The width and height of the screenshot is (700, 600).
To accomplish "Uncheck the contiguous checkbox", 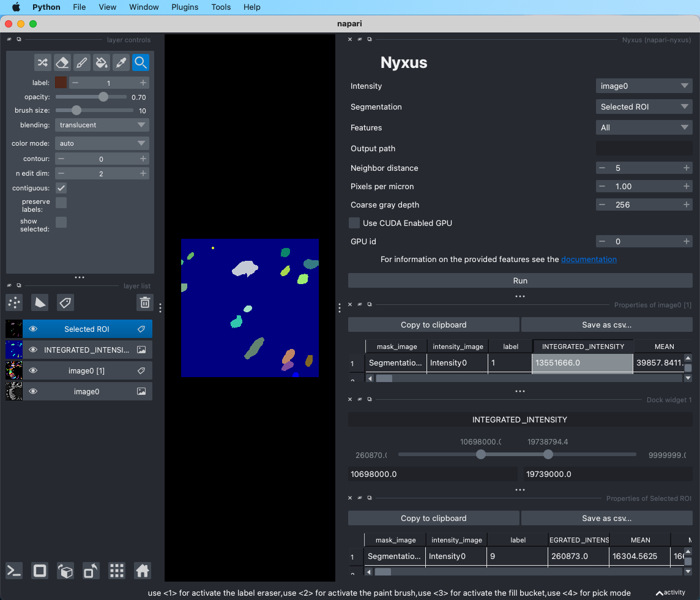I will pos(61,188).
